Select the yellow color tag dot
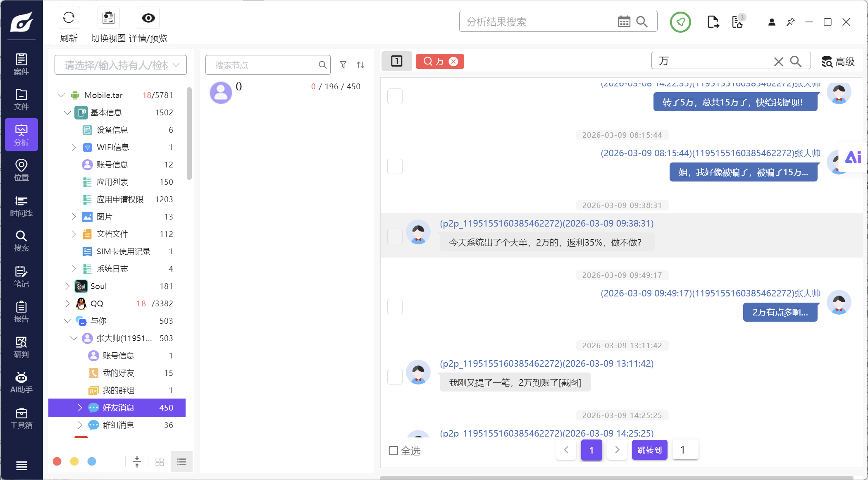 (x=74, y=461)
